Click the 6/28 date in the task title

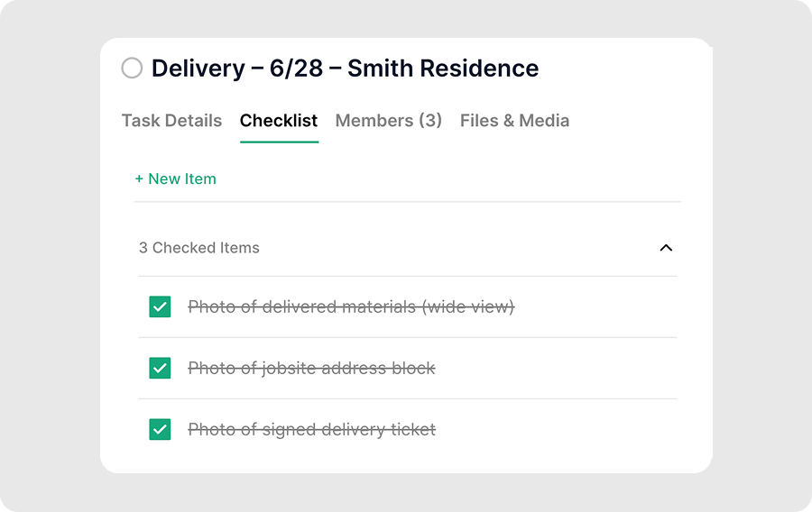(x=296, y=69)
